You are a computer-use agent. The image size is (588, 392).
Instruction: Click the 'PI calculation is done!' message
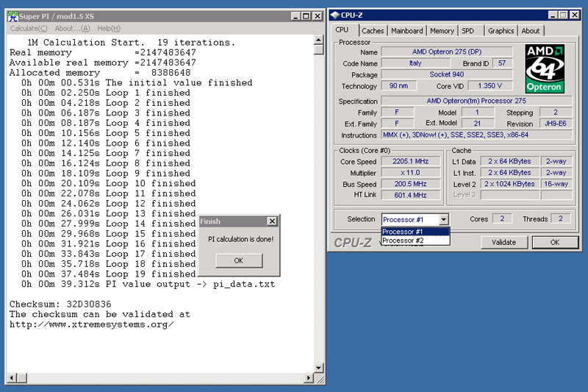pos(241,239)
